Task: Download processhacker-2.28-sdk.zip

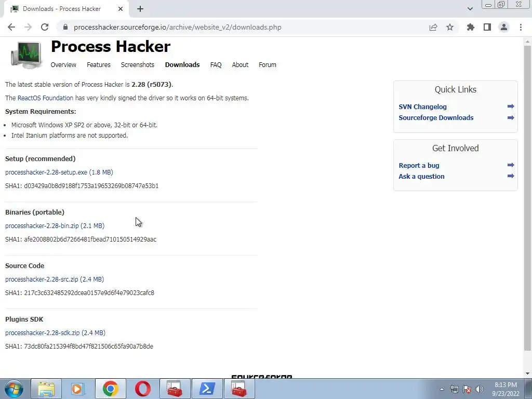Action: click(55, 333)
